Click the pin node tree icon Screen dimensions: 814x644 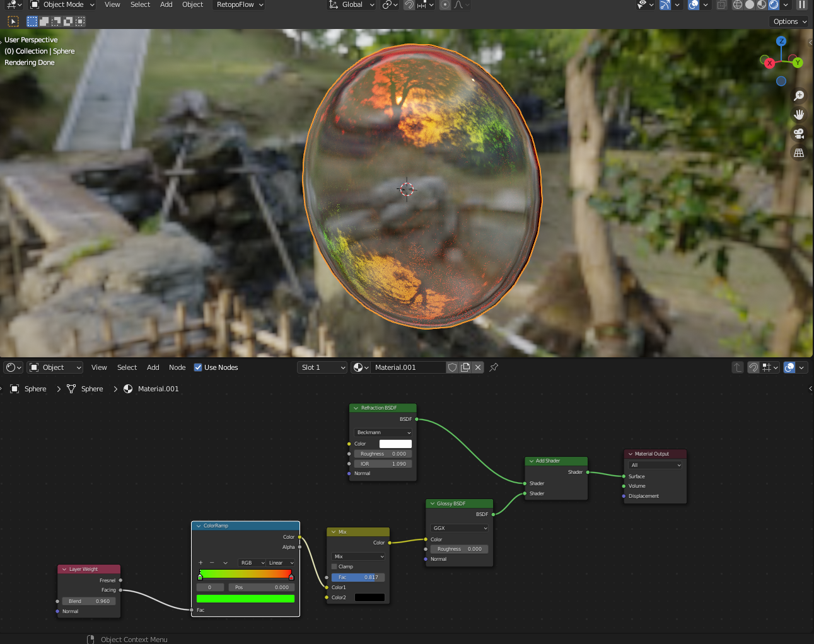pos(494,367)
